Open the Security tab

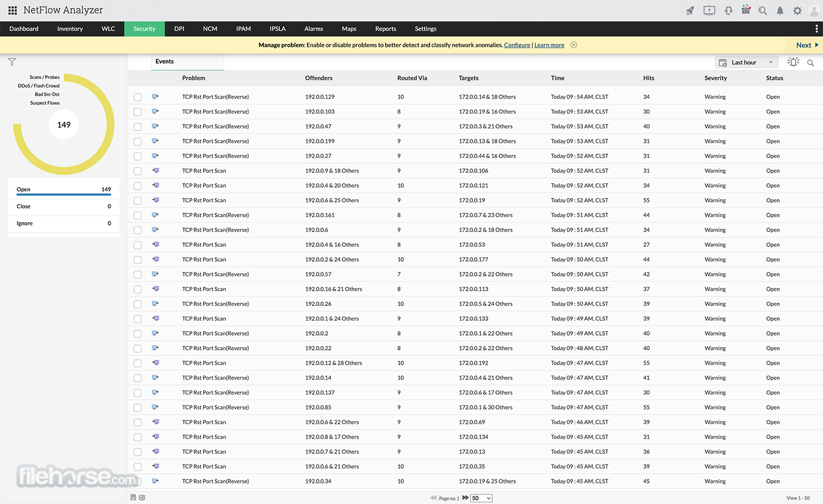pos(144,29)
